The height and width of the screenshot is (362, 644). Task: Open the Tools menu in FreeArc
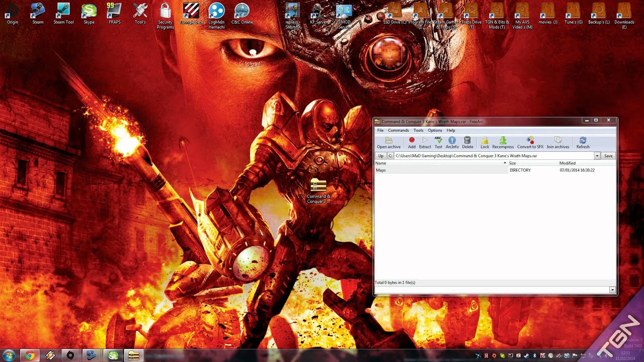(x=418, y=130)
